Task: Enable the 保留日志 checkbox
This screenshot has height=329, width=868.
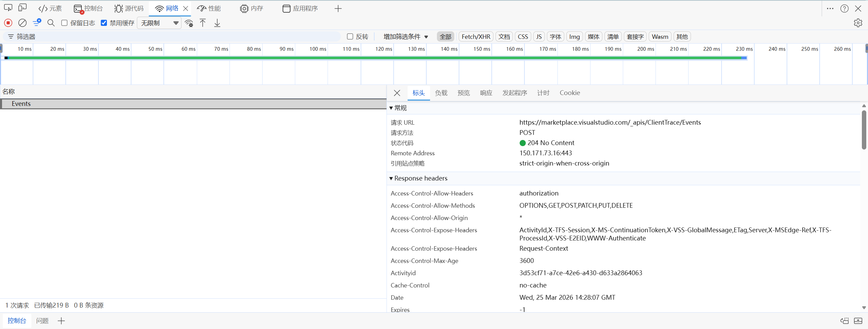Action: pyautogui.click(x=64, y=23)
